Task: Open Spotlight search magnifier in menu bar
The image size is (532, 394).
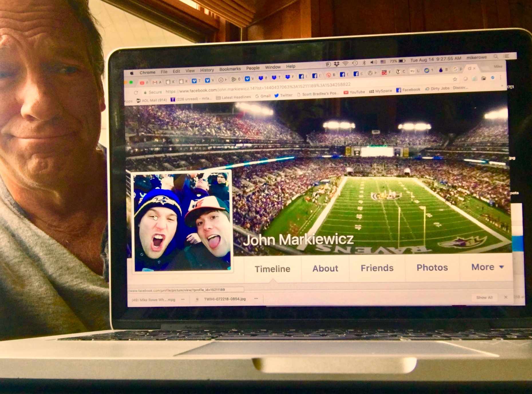Action: point(496,57)
